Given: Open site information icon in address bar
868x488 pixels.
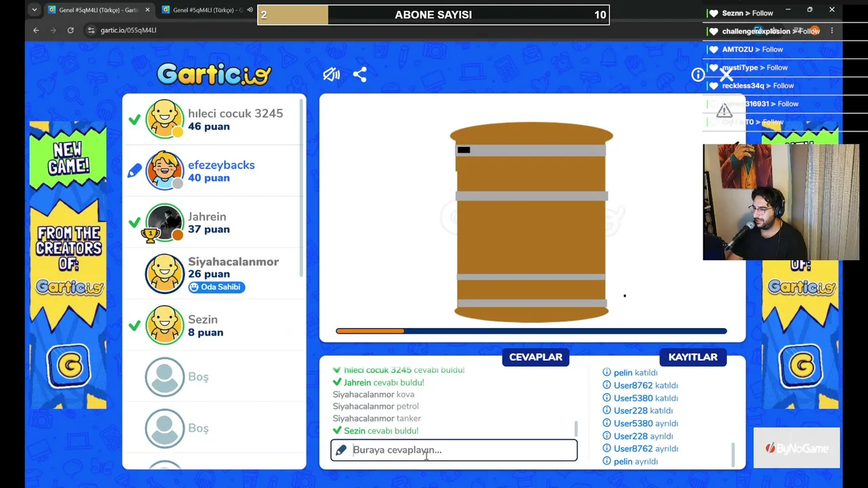Looking at the screenshot, I should [x=91, y=30].
